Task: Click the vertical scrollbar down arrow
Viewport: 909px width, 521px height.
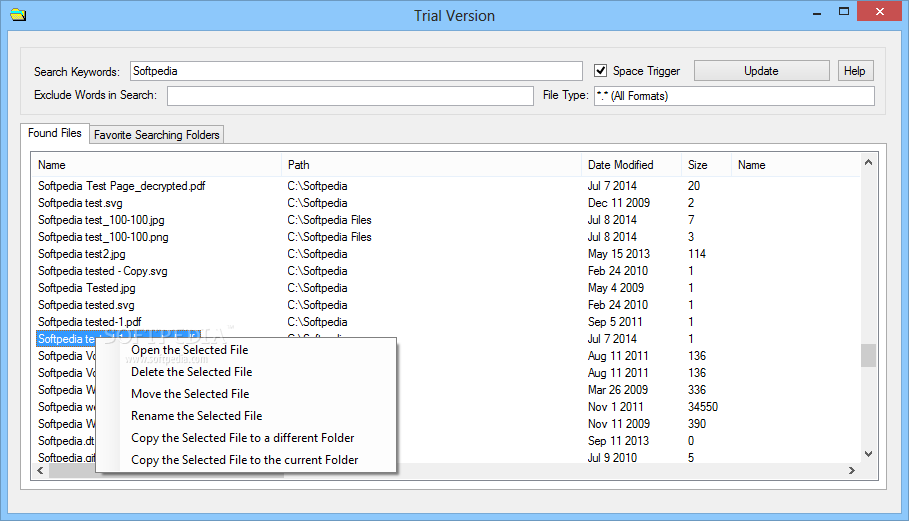Action: (x=868, y=454)
